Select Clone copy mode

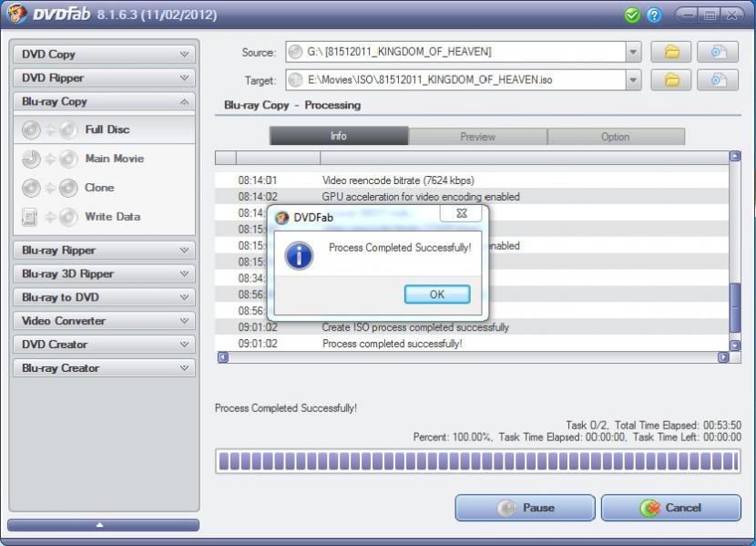[104, 188]
